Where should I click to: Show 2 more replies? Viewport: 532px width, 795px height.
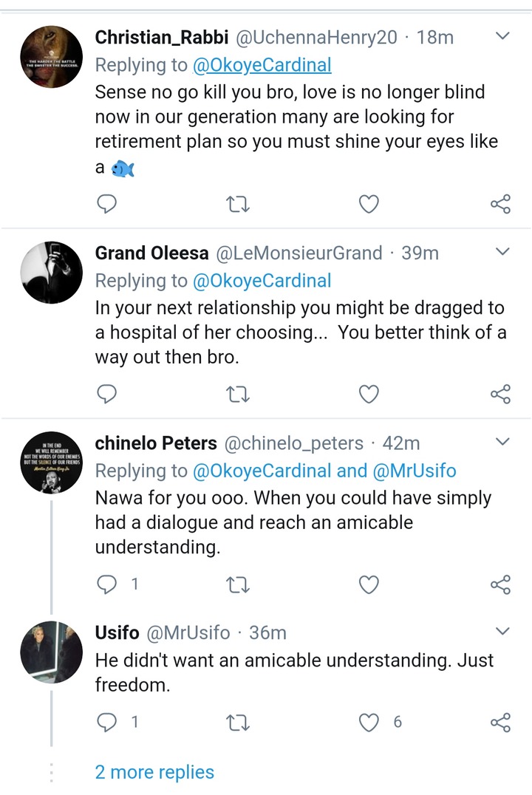(x=154, y=772)
